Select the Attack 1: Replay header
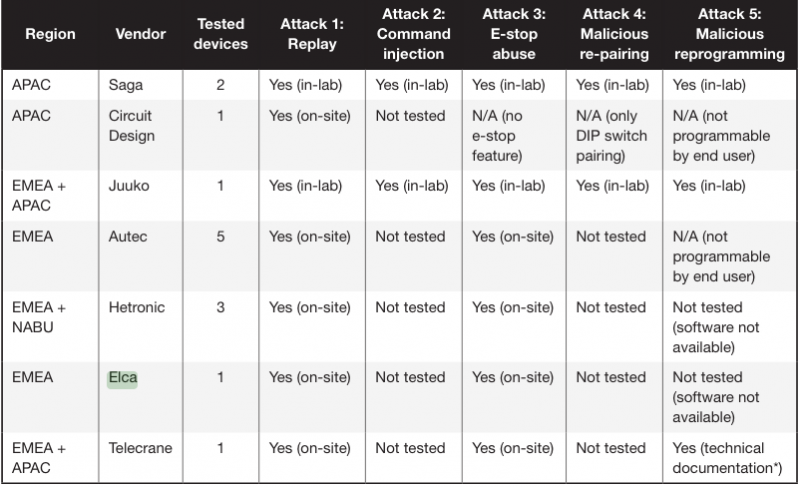This screenshot has height=487, width=800. pyautogui.click(x=310, y=33)
